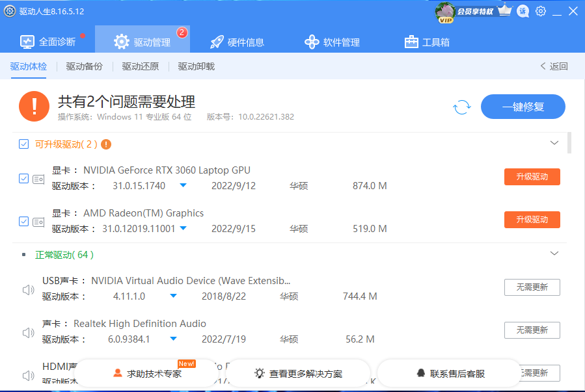The image size is (585, 392).
Task: Open the 工具箱 toolbox icon
Action: (x=410, y=40)
